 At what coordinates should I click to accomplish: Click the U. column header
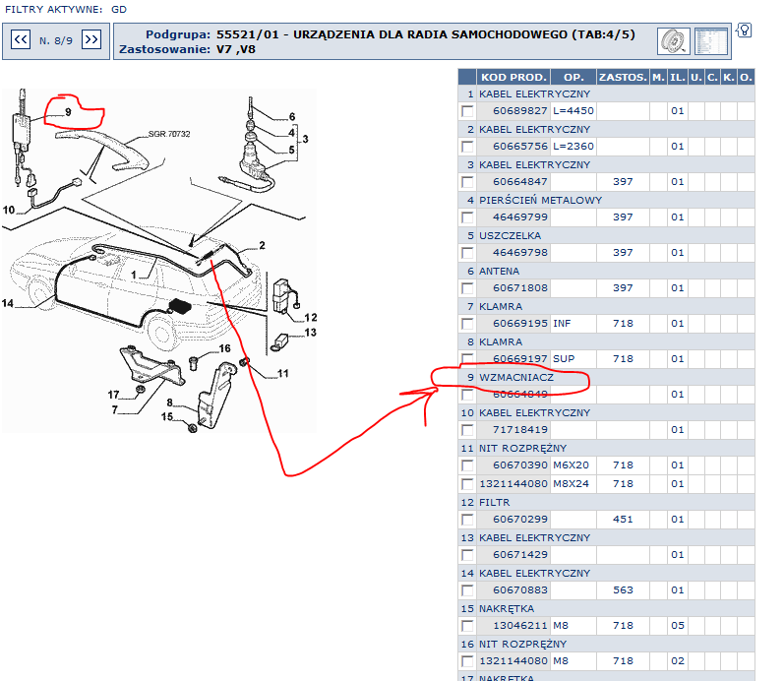696,77
